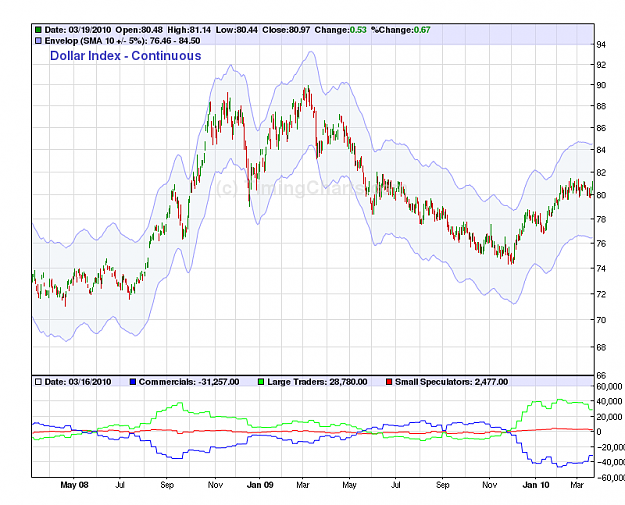Image resolution: width=625 pixels, height=505 pixels.
Task: Click the 60,000 axis label
Action: click(x=609, y=386)
